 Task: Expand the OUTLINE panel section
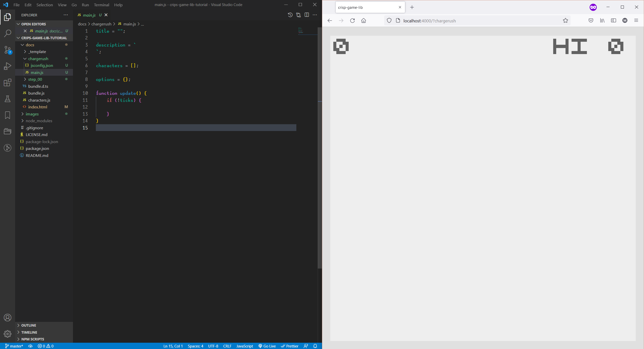28,325
